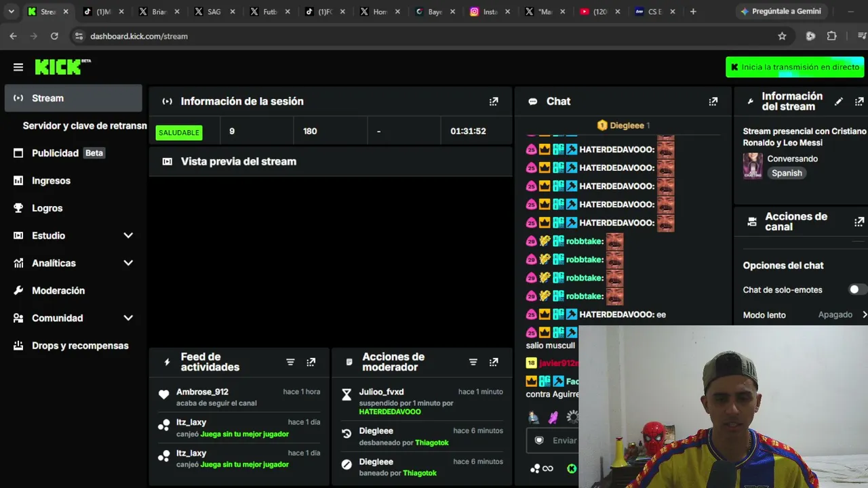Edit stream info with the pencil icon

click(x=839, y=102)
